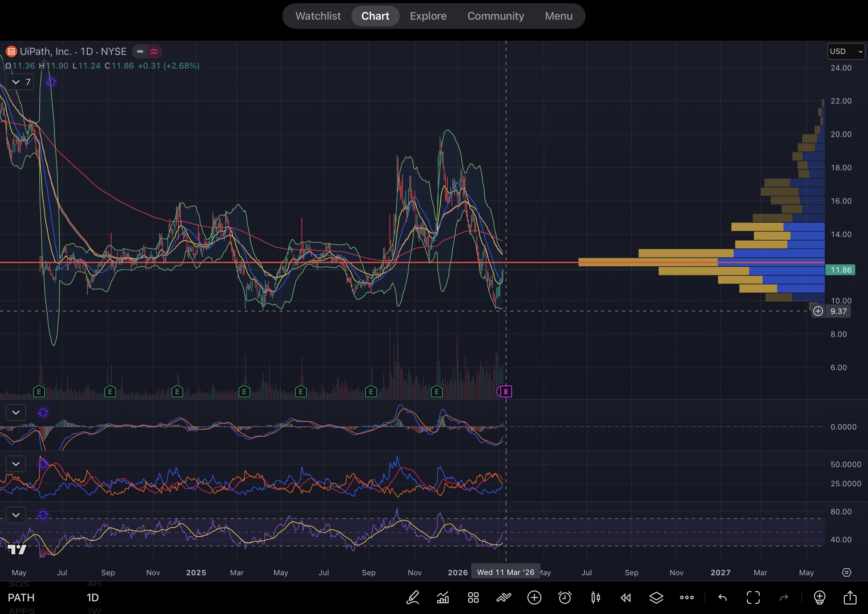
Task: Expand the RSI pane legend chevron
Action: tap(16, 515)
